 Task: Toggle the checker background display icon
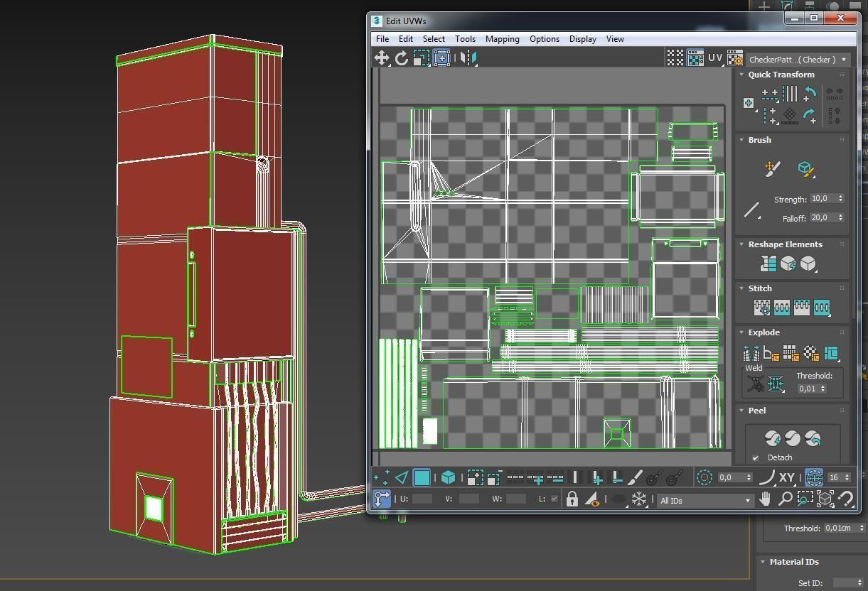(675, 58)
